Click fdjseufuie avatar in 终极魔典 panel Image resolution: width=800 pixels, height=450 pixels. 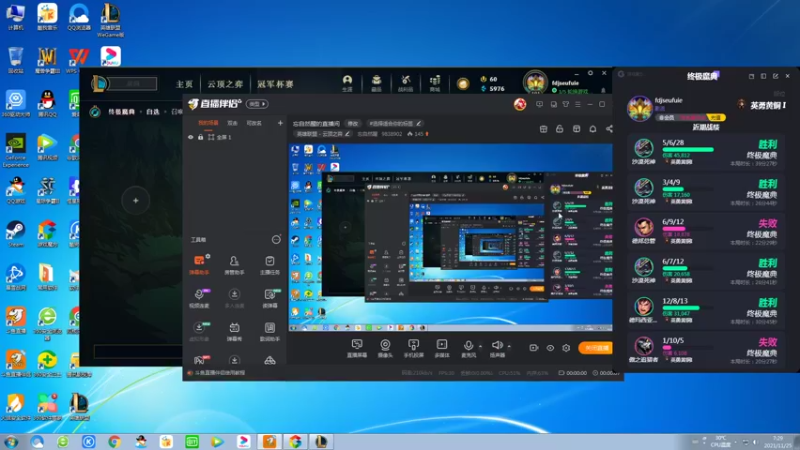point(639,108)
